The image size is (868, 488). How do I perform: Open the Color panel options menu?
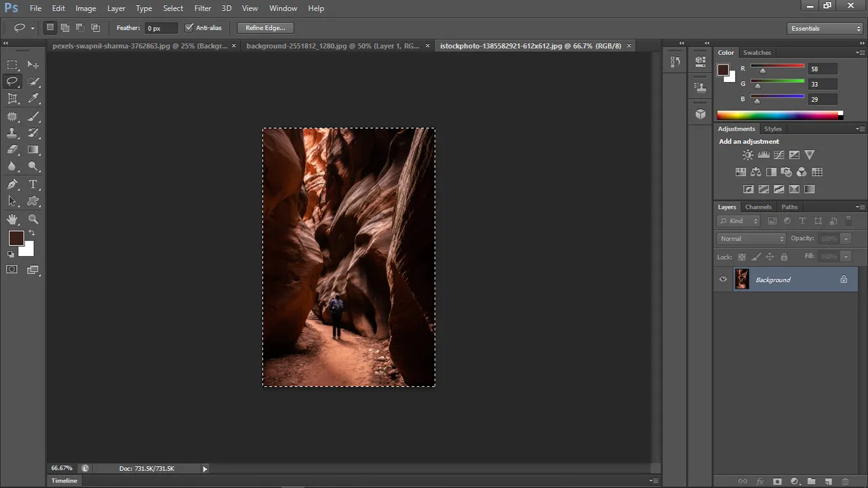(x=860, y=53)
